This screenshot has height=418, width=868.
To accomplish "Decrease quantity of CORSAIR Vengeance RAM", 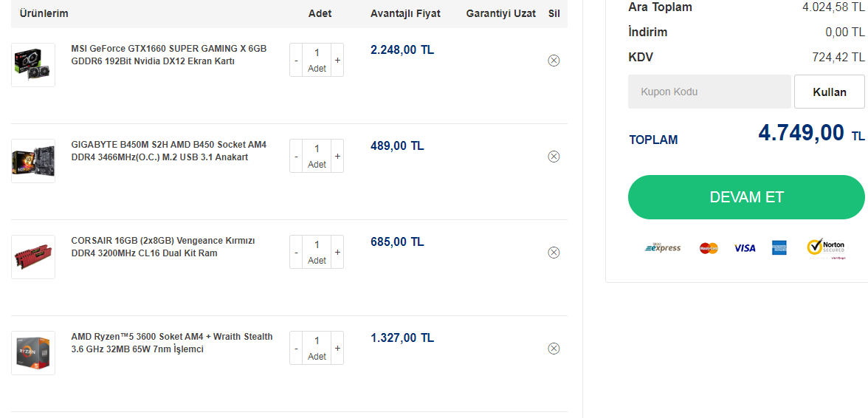I will 296,252.
